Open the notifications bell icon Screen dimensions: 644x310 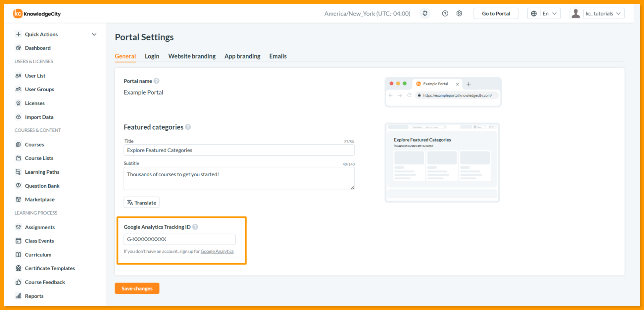click(x=425, y=14)
